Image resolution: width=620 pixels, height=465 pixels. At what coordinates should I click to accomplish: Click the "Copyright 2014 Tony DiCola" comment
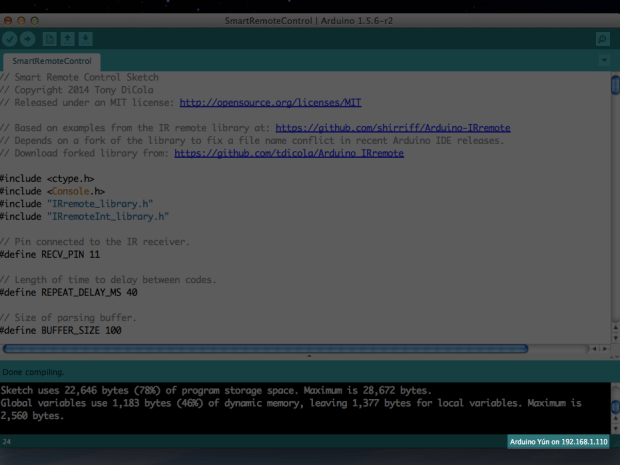pos(77,90)
